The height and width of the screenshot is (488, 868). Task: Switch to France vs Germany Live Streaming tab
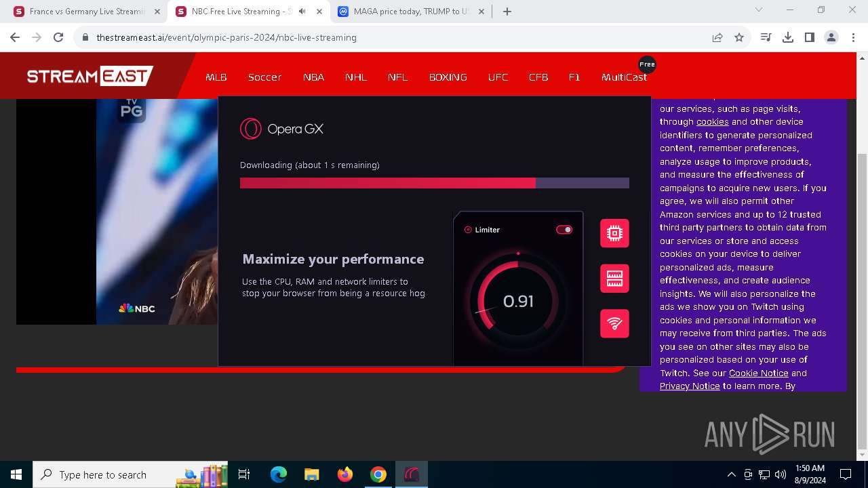(x=87, y=12)
